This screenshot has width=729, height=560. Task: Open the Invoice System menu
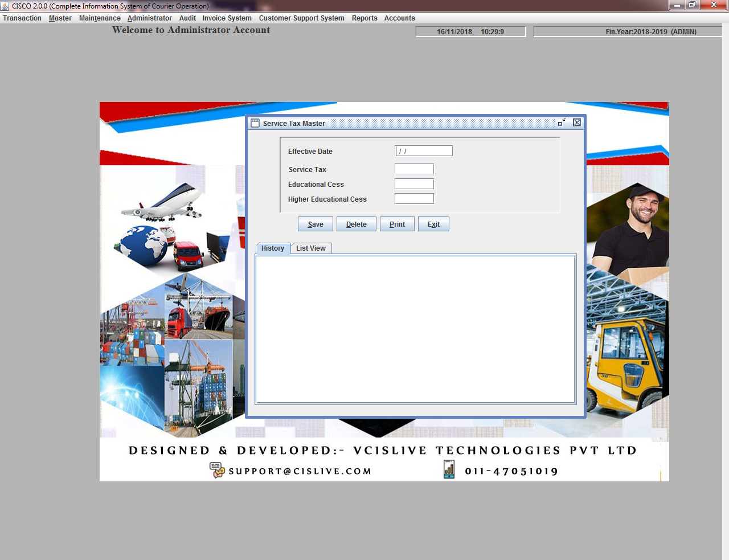(227, 18)
